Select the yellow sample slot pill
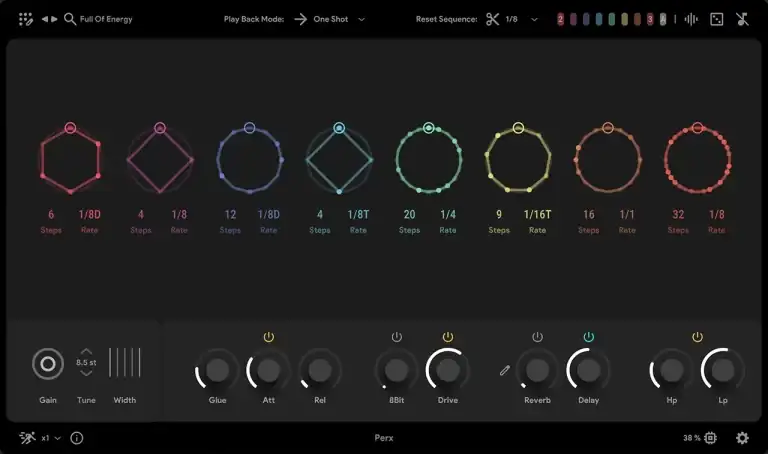The height and width of the screenshot is (454, 768). [x=624, y=20]
